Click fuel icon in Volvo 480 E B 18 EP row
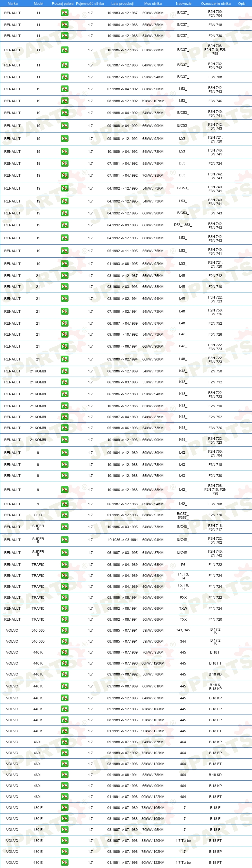 coord(65,852)
